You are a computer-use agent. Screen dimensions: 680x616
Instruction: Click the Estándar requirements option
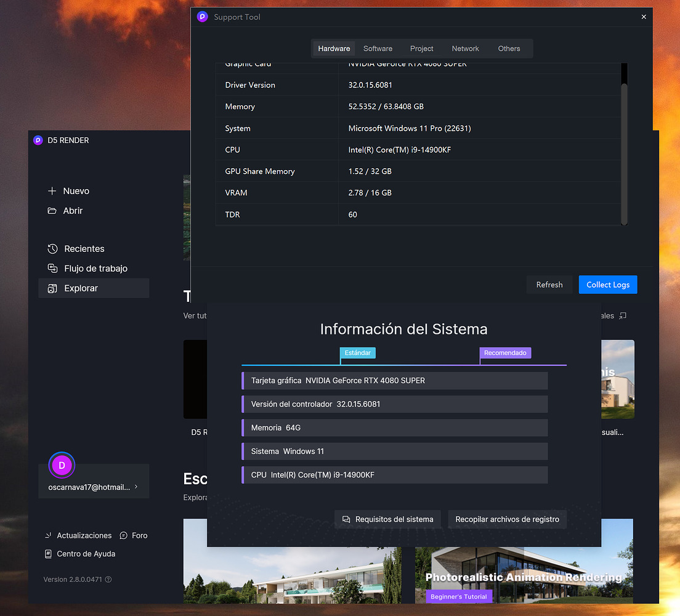point(358,352)
